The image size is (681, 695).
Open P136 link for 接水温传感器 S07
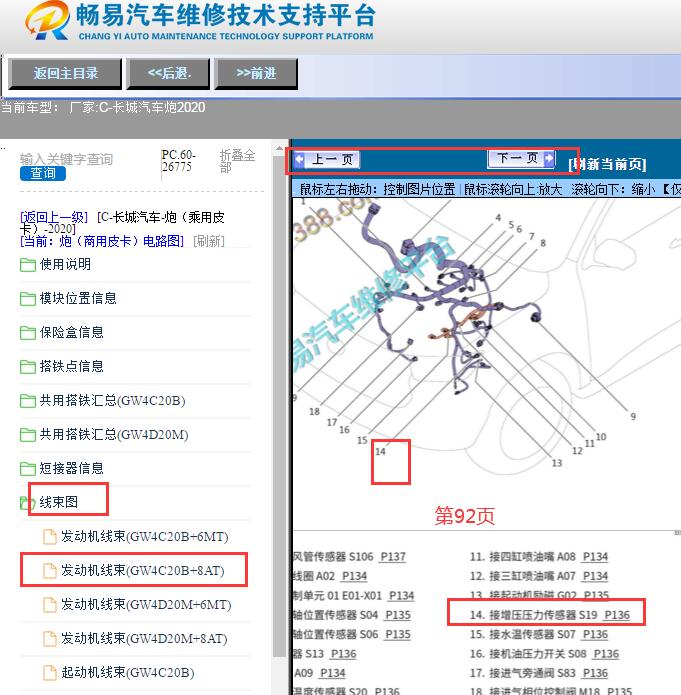[595, 635]
